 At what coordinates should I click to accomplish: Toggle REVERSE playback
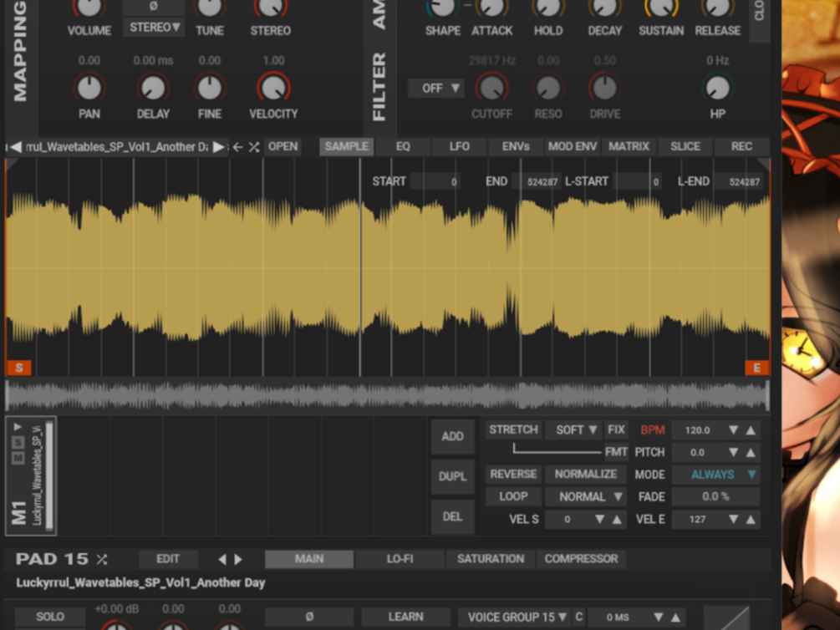pyautogui.click(x=513, y=474)
